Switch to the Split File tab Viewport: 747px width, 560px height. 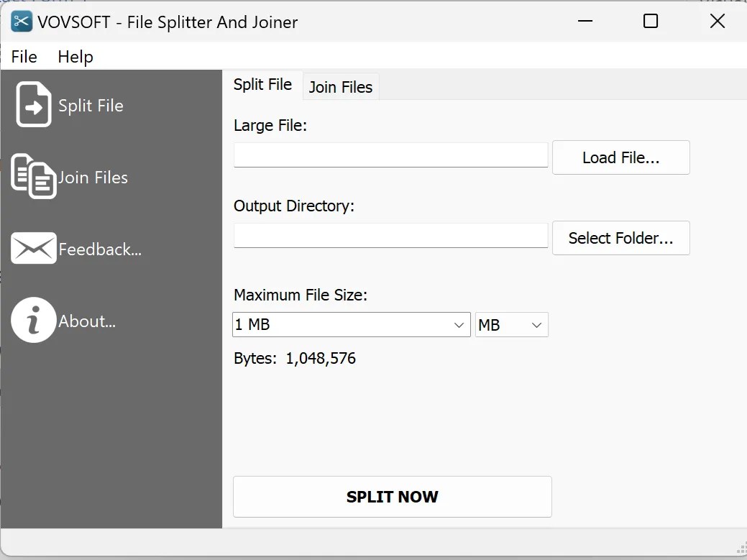coord(262,84)
